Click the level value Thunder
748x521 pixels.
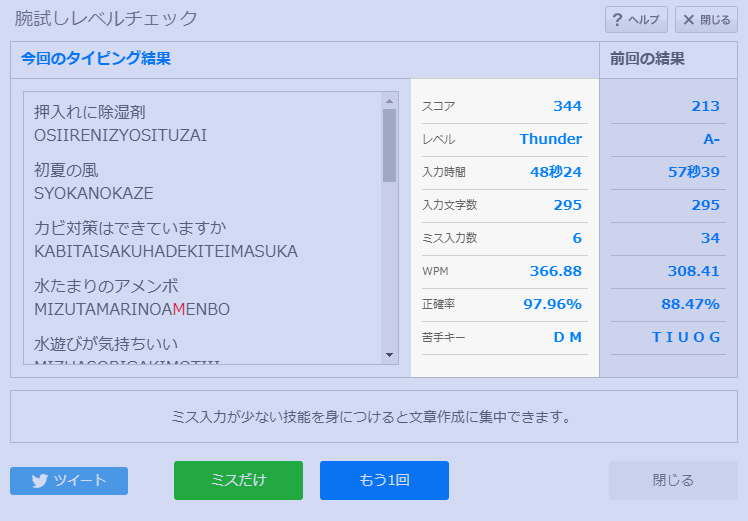[551, 139]
